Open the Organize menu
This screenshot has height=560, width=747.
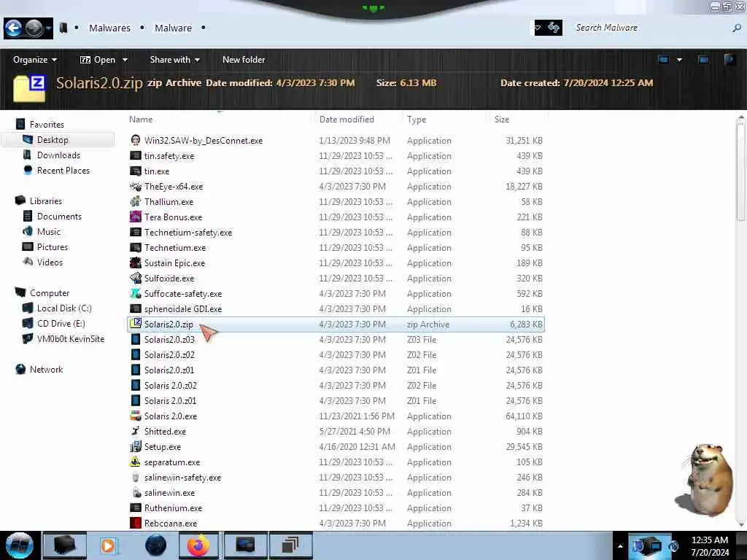point(35,60)
